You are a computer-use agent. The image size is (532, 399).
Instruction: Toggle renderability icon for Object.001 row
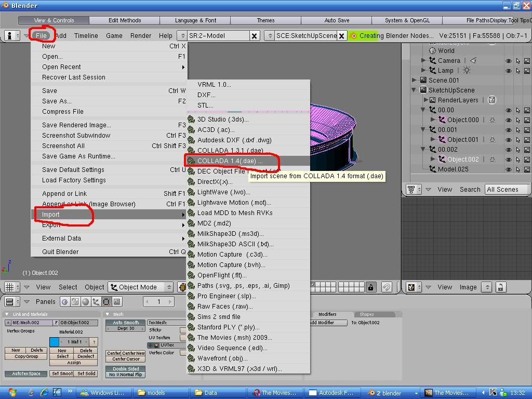click(x=527, y=139)
